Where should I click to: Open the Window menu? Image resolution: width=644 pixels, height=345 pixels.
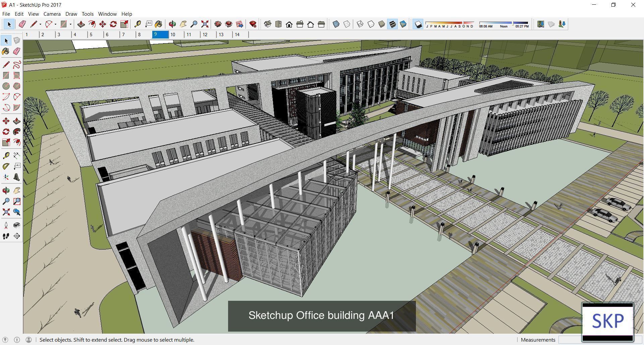(107, 14)
